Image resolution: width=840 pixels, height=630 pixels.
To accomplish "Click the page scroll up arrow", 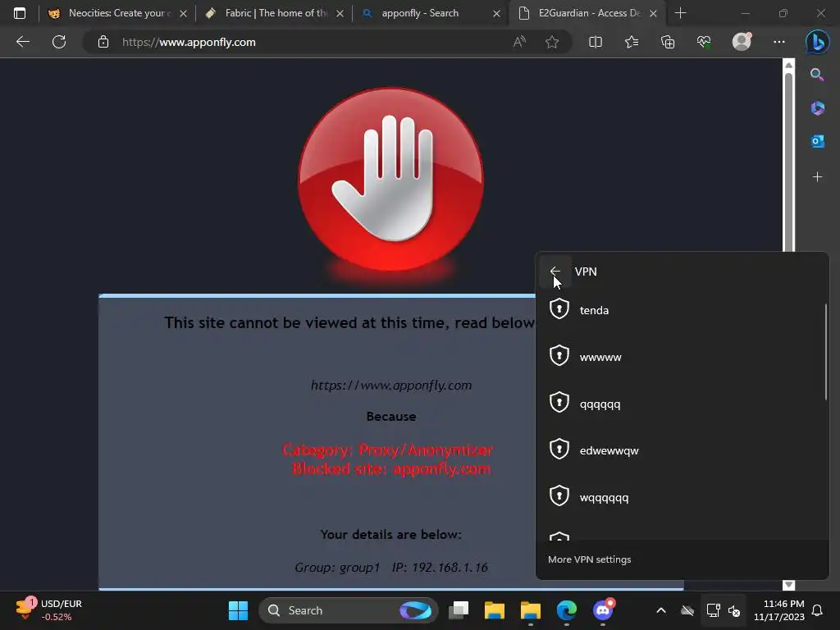I will (788, 66).
